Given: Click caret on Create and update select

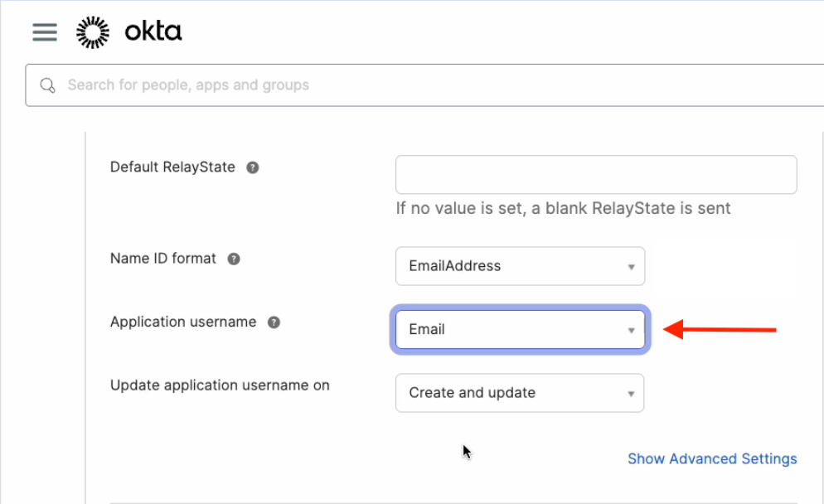Looking at the screenshot, I should [631, 394].
